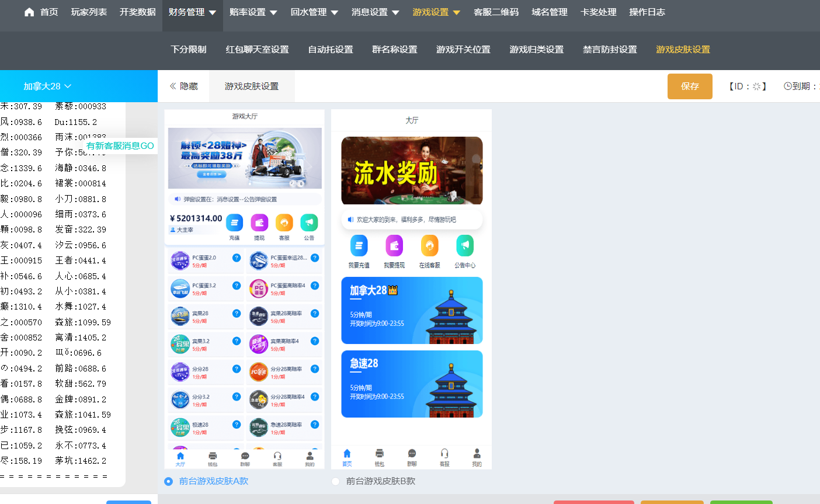The image size is (820, 504).
Task: Open the 有新客服消息GO notification link
Action: (119, 147)
